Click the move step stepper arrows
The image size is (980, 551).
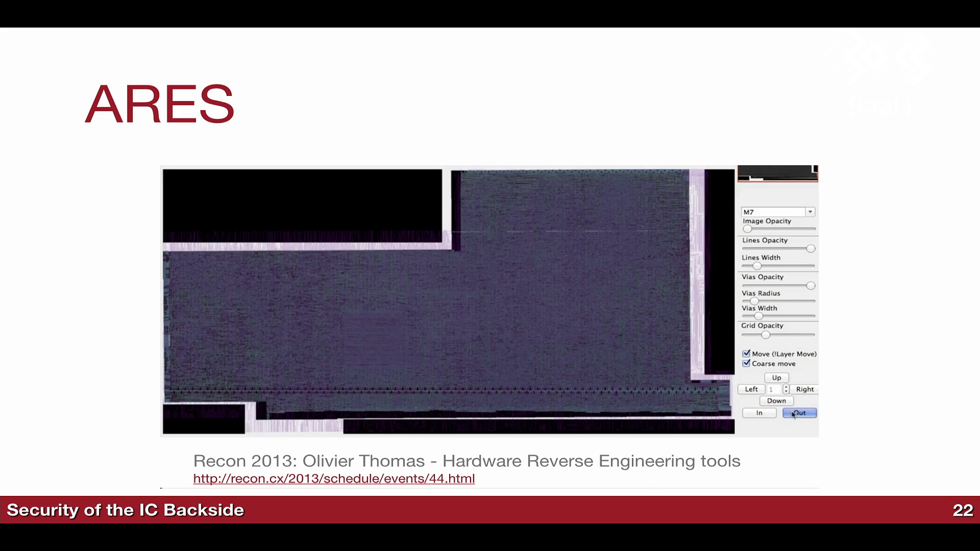(x=786, y=389)
